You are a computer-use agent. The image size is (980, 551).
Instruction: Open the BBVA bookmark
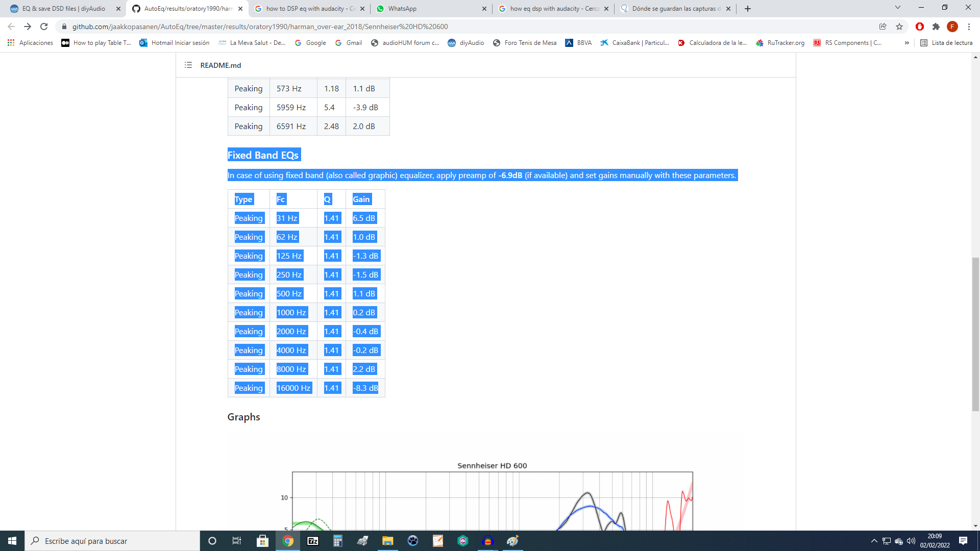click(x=578, y=43)
